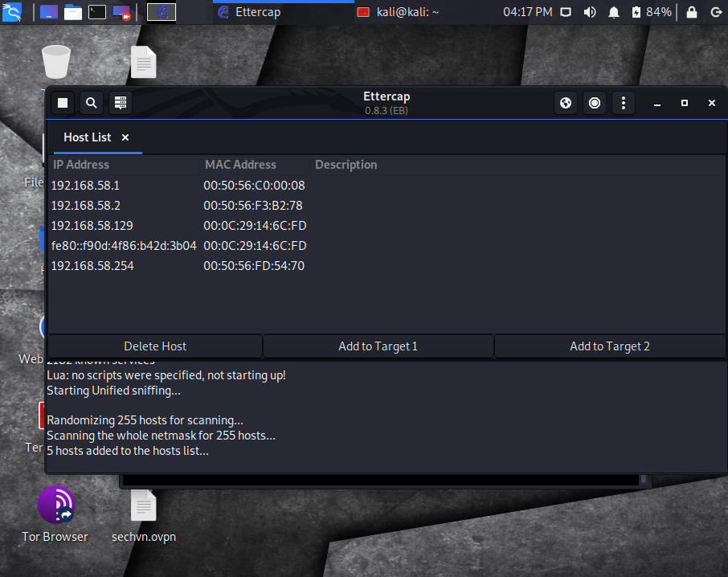The image size is (728, 577).
Task: Click the Description column header
Action: [x=517, y=165]
